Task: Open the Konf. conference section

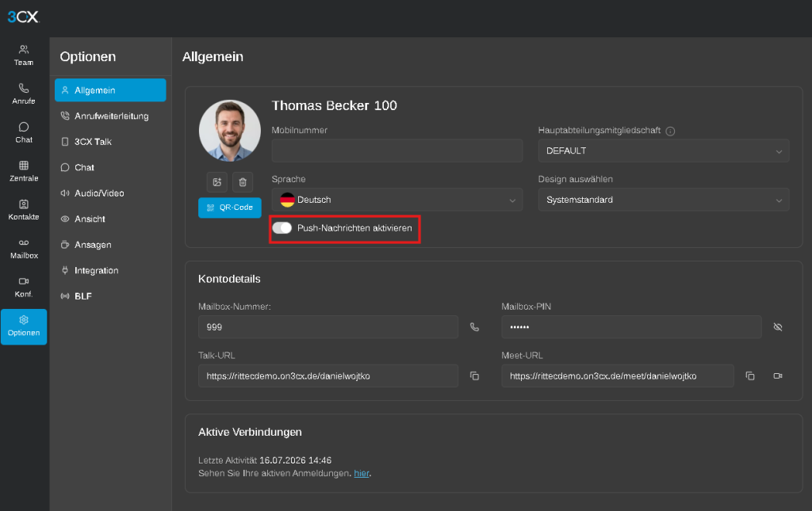Action: tap(24, 287)
